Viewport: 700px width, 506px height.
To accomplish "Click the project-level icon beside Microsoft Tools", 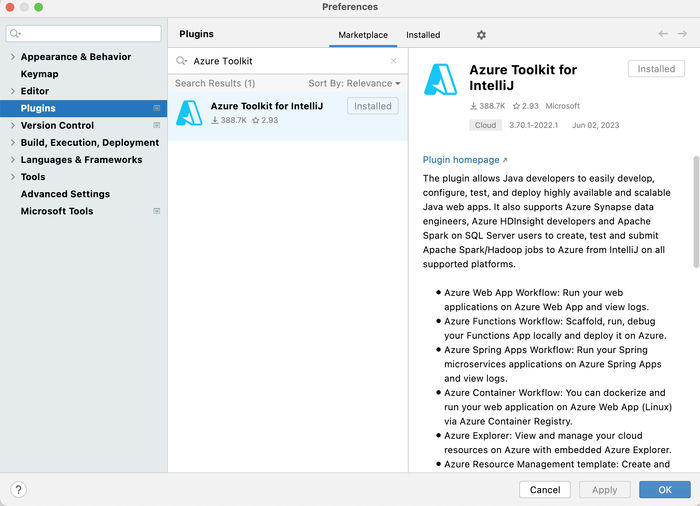I will 157,211.
